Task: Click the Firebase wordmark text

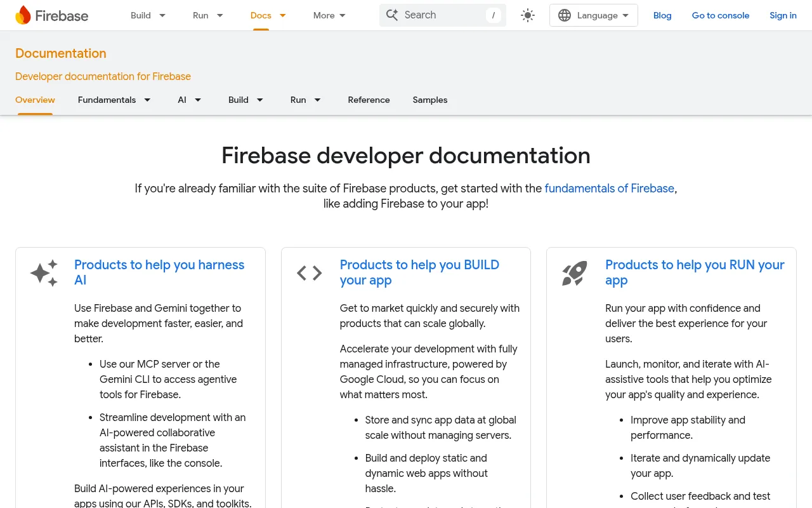Action: click(62, 16)
